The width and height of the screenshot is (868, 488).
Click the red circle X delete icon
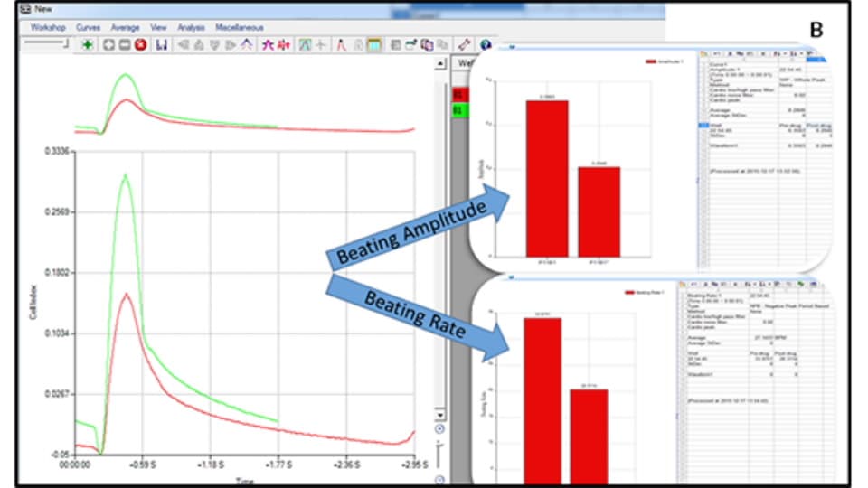coord(140,44)
